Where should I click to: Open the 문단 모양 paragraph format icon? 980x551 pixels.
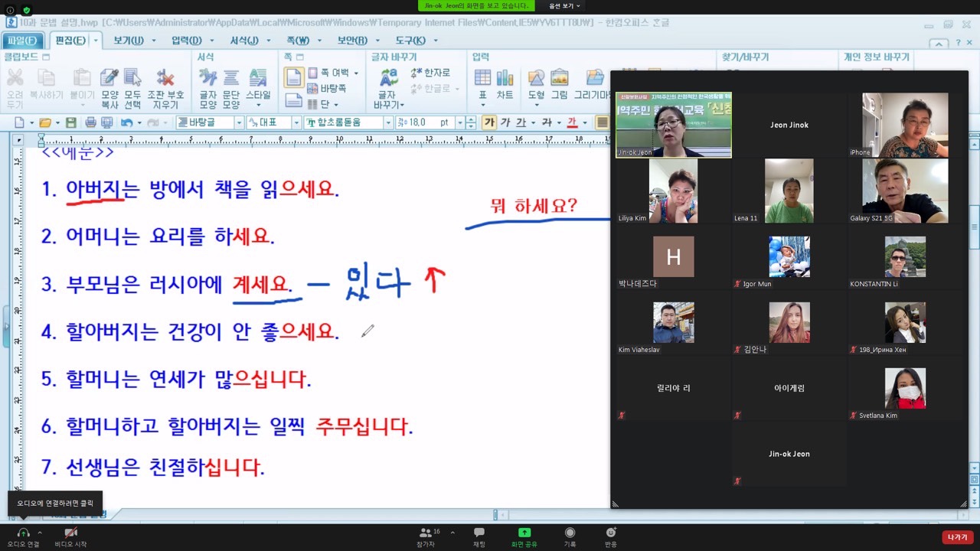pyautogui.click(x=230, y=77)
